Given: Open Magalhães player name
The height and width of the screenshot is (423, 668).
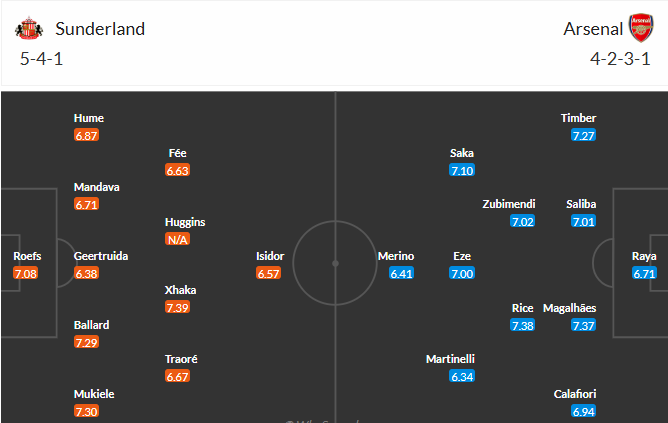Looking at the screenshot, I should (x=570, y=308).
